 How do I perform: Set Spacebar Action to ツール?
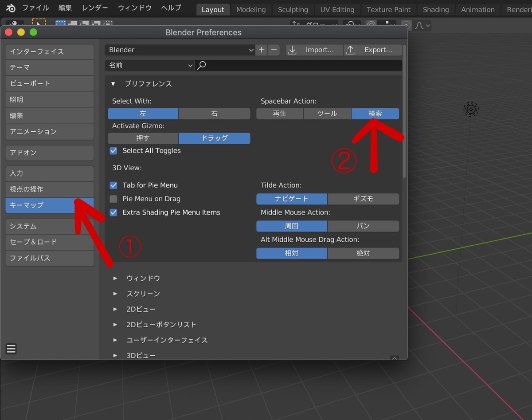pyautogui.click(x=327, y=114)
